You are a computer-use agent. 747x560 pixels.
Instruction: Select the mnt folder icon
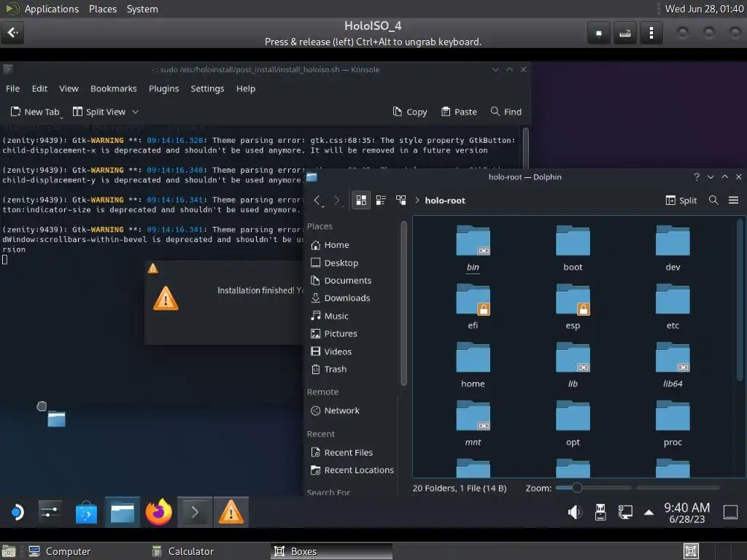473,416
